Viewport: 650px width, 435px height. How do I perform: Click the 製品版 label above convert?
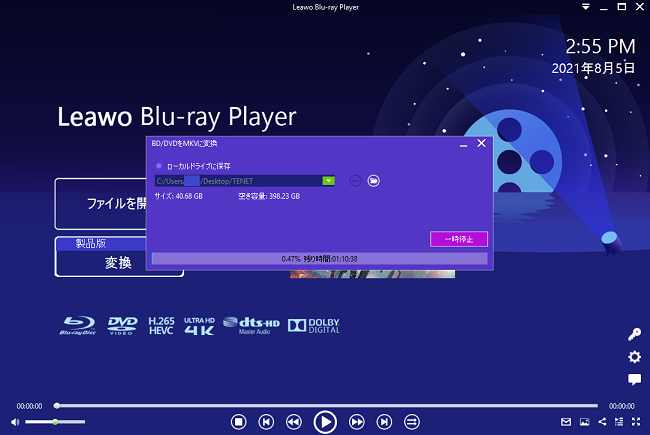[x=90, y=243]
